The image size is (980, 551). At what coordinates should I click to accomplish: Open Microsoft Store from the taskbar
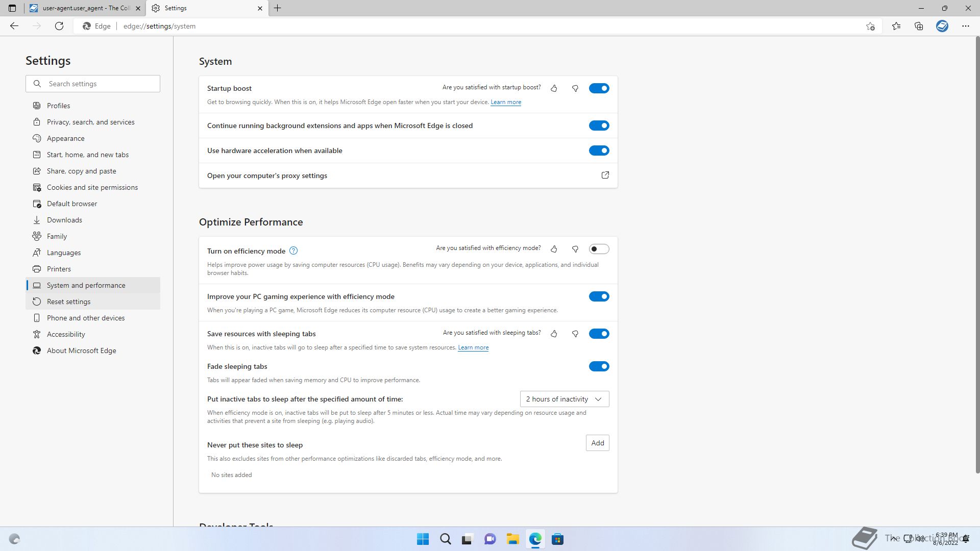[x=557, y=539]
